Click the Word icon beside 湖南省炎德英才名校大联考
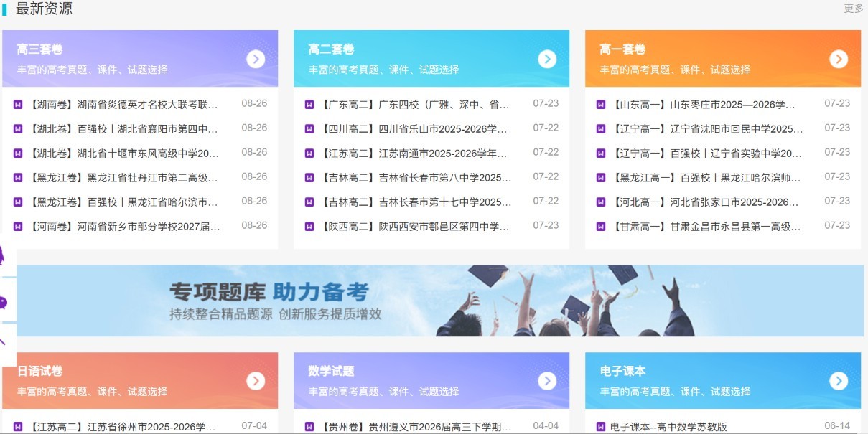Viewport: 868px width, 434px height. point(18,105)
